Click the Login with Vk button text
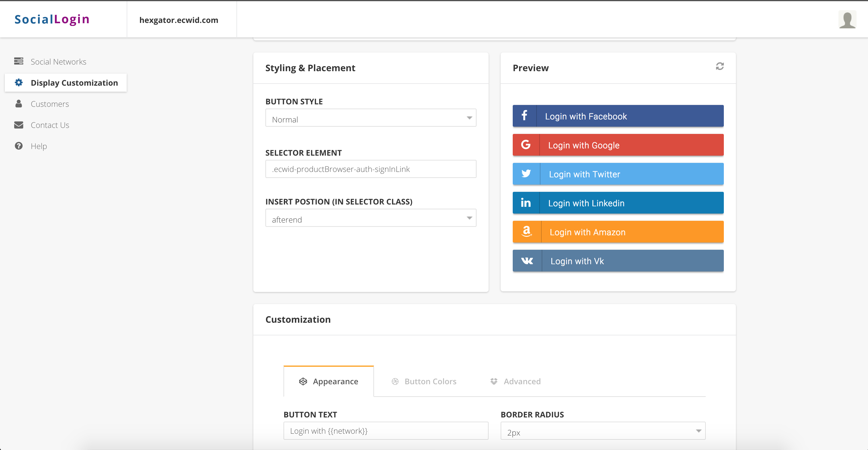 pos(577,261)
